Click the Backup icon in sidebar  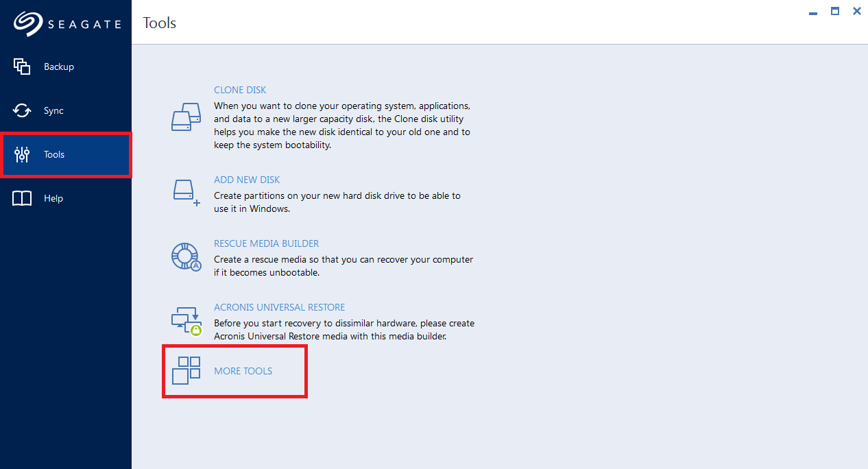(x=22, y=67)
